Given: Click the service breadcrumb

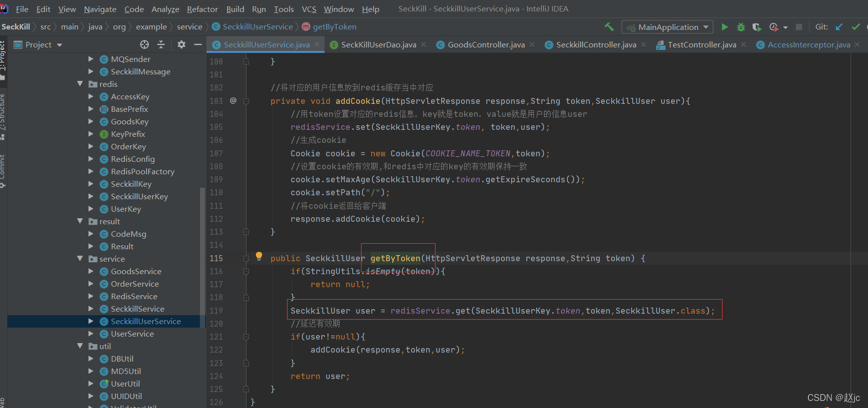Looking at the screenshot, I should (189, 27).
